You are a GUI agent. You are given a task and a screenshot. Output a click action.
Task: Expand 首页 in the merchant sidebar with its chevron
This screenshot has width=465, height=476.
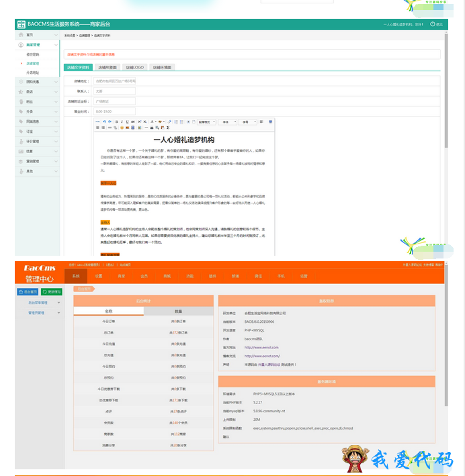tap(56, 35)
